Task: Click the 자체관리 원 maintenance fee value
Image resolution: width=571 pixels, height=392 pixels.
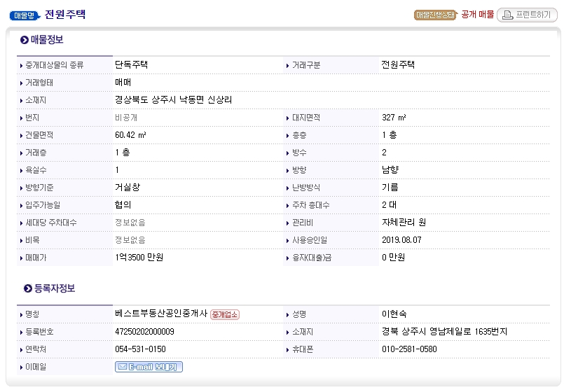Action: 404,222
